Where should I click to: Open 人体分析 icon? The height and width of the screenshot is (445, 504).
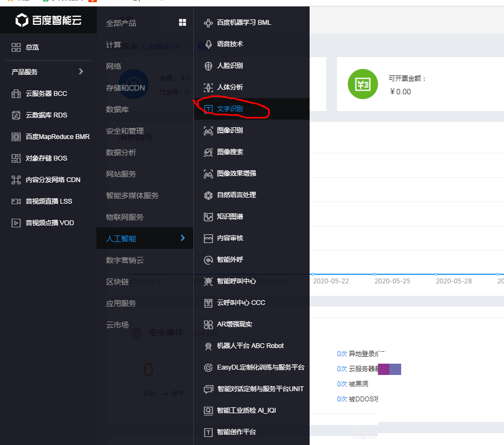point(208,87)
